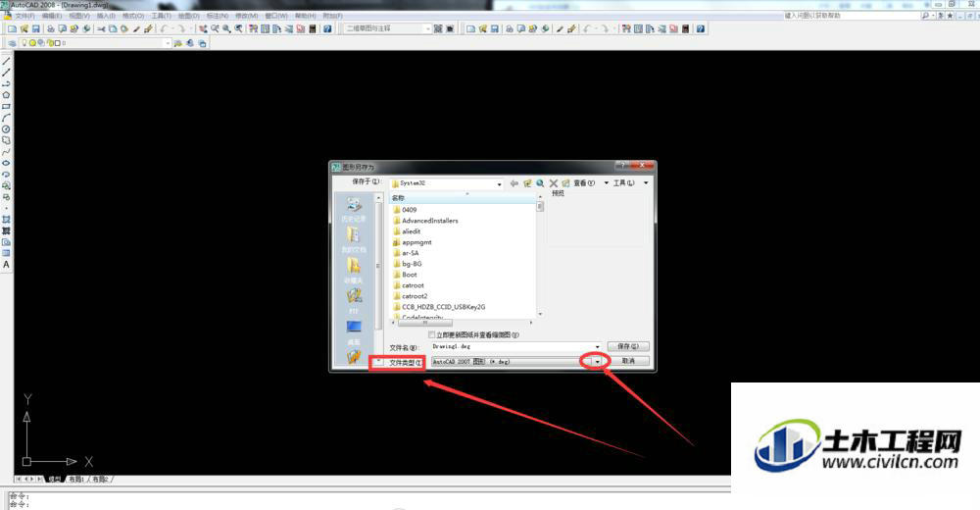Select the Arc draw tool

(6, 118)
